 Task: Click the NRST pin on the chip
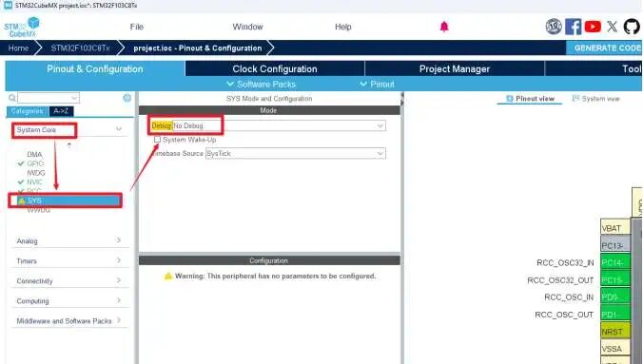coord(615,331)
